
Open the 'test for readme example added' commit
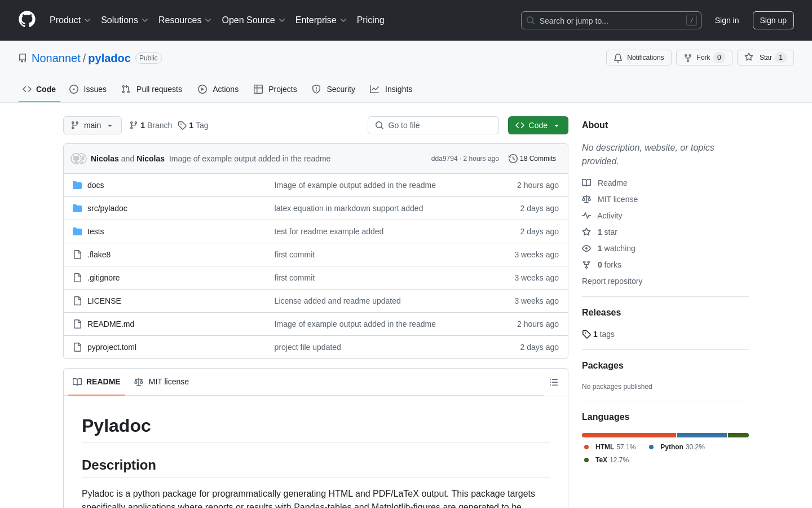[x=329, y=231]
